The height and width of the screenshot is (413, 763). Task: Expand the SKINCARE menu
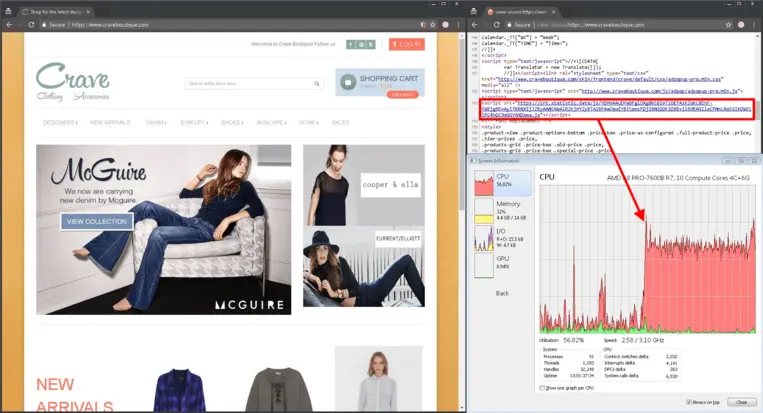point(271,123)
